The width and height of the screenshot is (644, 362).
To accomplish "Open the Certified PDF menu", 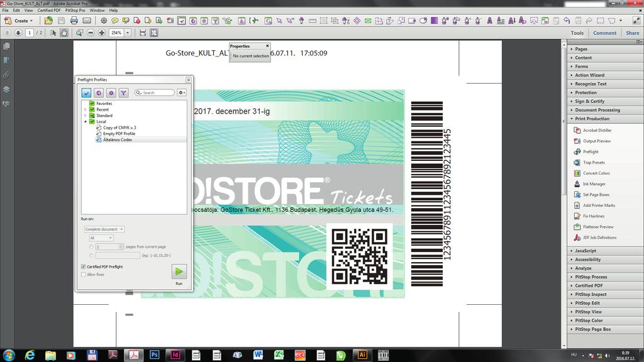I will point(49,10).
